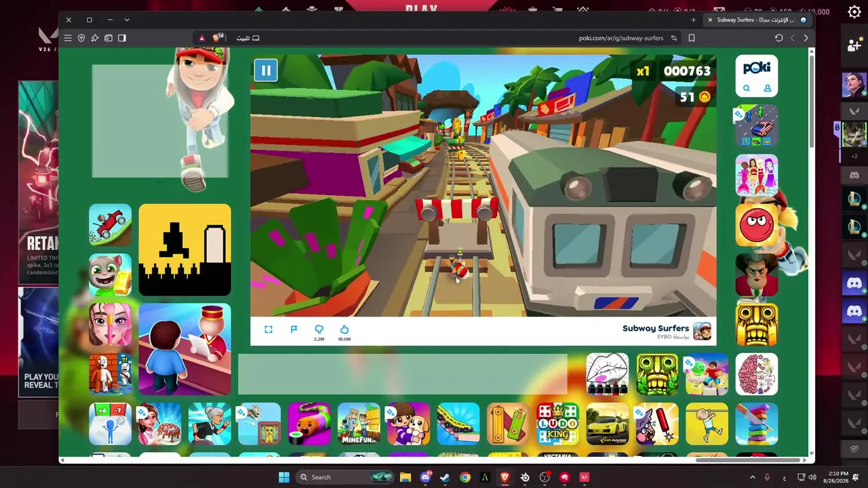Open the lips coloring game thumbnail
Screen dimensions: 868x488
[608, 373]
